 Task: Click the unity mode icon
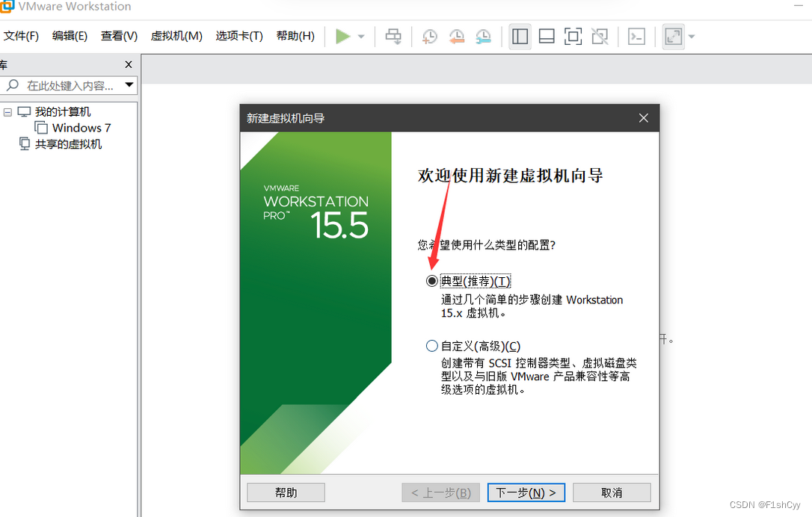(x=600, y=37)
